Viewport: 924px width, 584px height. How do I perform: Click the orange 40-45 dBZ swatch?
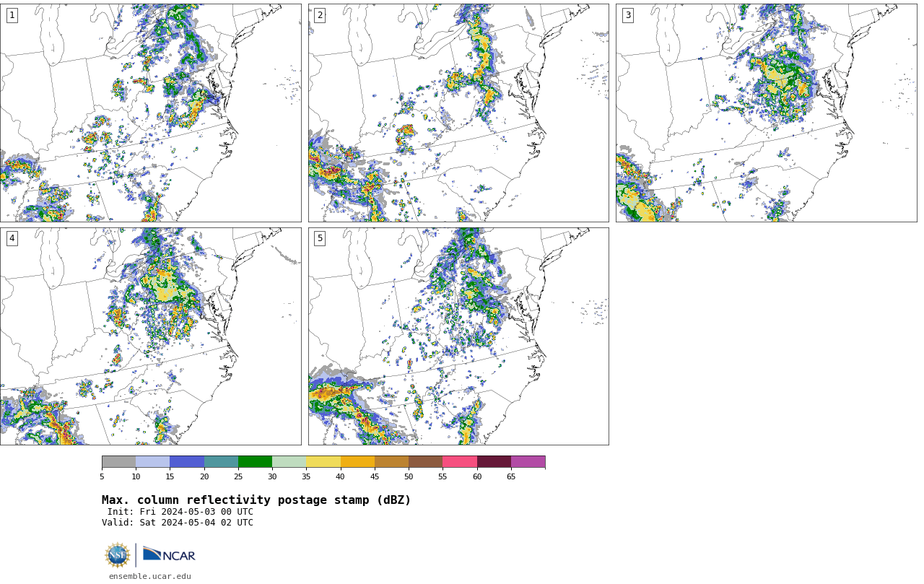(x=357, y=462)
